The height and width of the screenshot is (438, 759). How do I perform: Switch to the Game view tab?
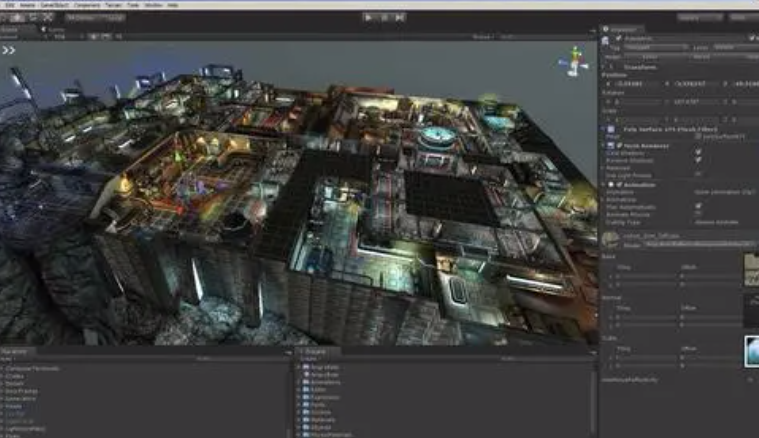53,30
